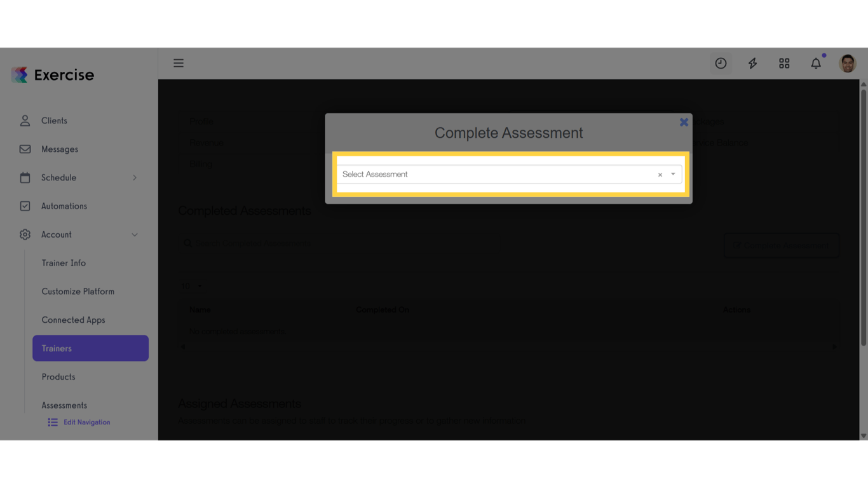The image size is (868, 488).
Task: Click inside the Select Assessment field
Action: coord(445,173)
